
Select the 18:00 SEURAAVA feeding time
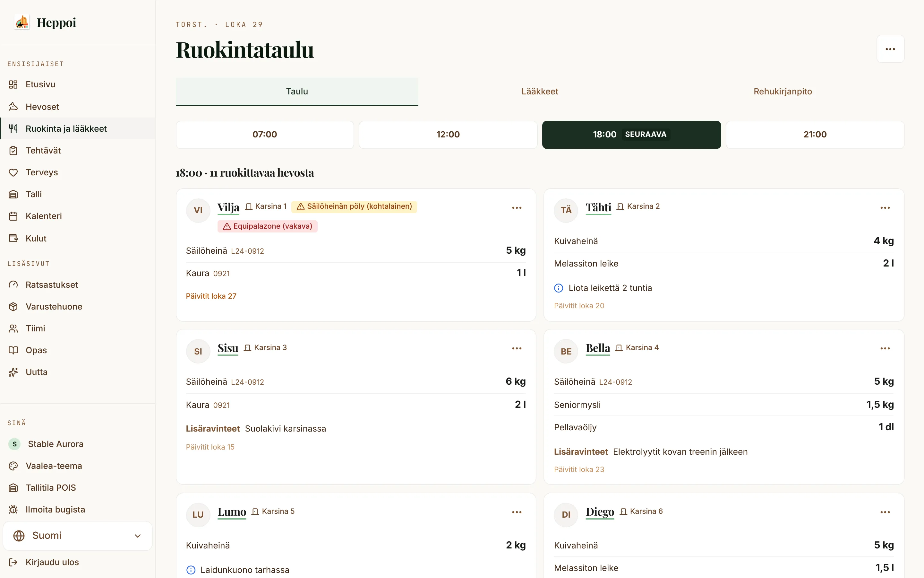tap(631, 135)
